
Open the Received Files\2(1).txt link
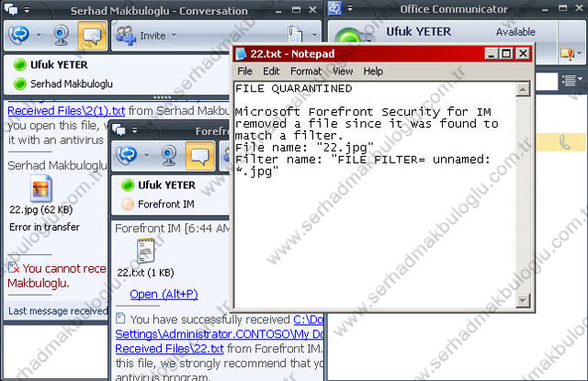[x=66, y=111]
